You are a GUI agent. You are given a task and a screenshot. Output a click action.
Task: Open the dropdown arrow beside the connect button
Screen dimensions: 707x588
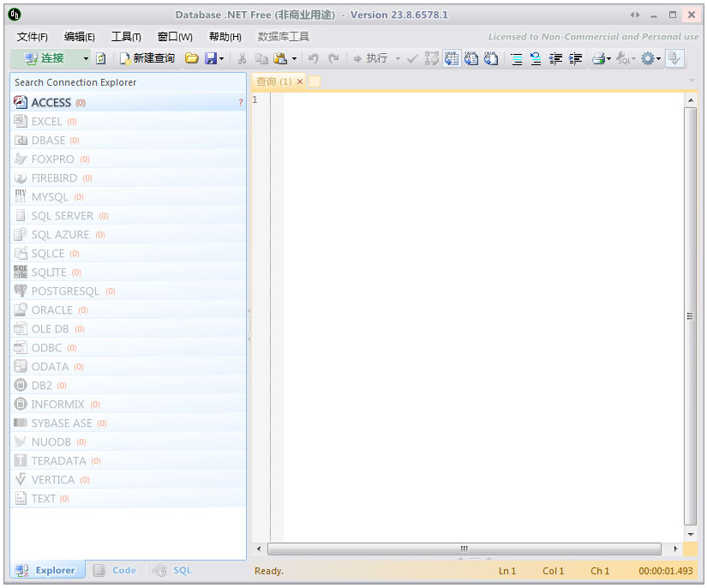coord(86,58)
